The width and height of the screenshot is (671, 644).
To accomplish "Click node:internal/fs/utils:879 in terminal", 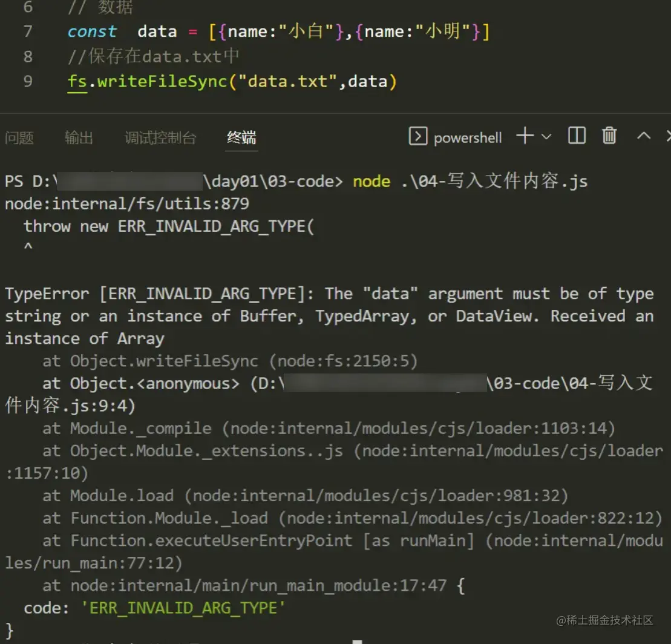I will pos(126,204).
